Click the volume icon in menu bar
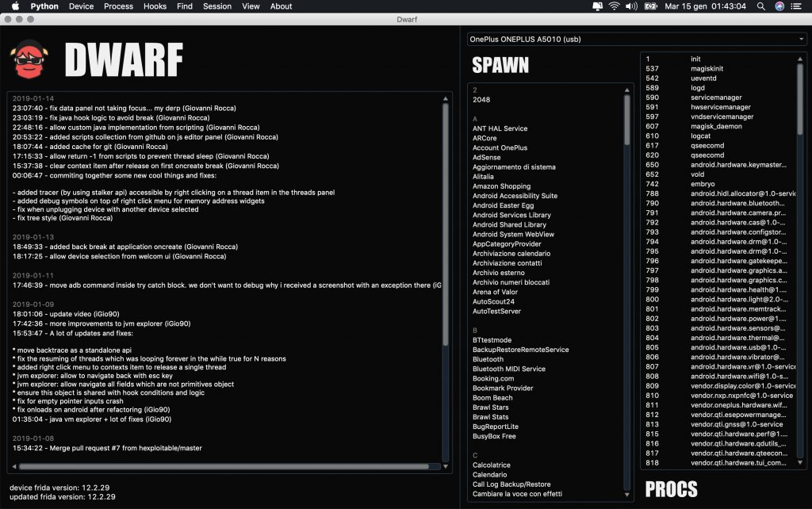812x509 pixels. pos(631,6)
